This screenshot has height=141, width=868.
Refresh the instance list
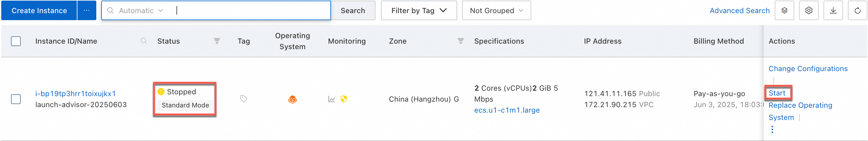click(x=857, y=10)
